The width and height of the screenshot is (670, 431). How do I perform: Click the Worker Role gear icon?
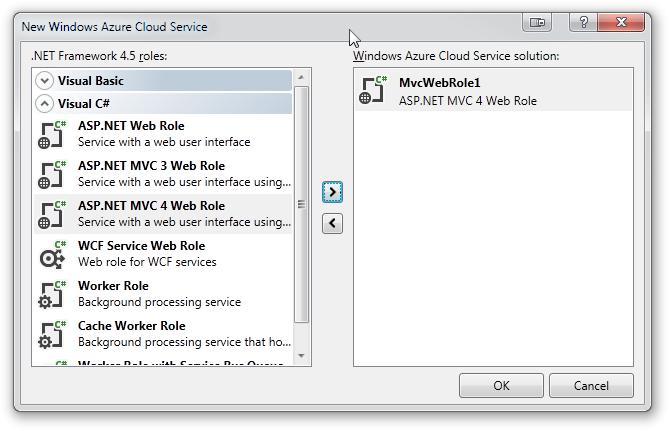(52, 294)
